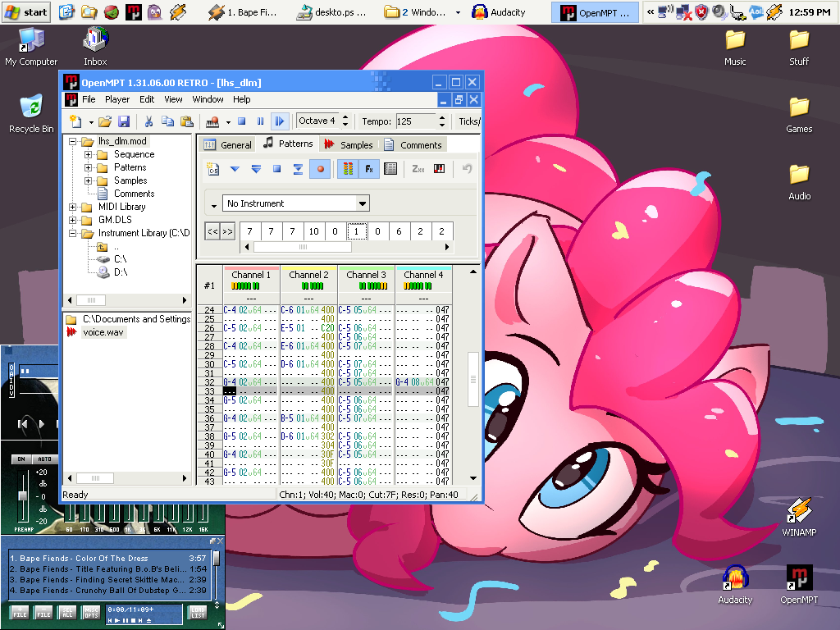
Task: Click the Winamp Preamp slider
Action: click(x=22, y=495)
